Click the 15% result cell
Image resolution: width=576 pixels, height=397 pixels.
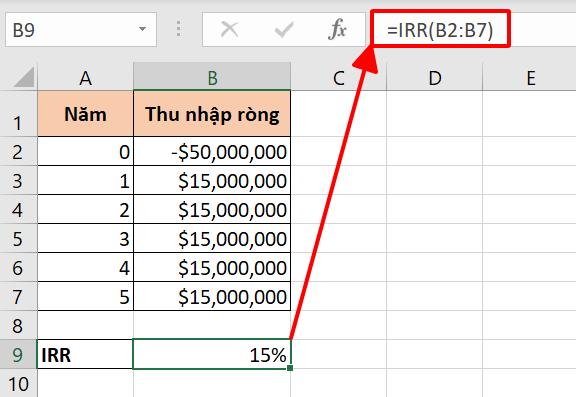(212, 354)
